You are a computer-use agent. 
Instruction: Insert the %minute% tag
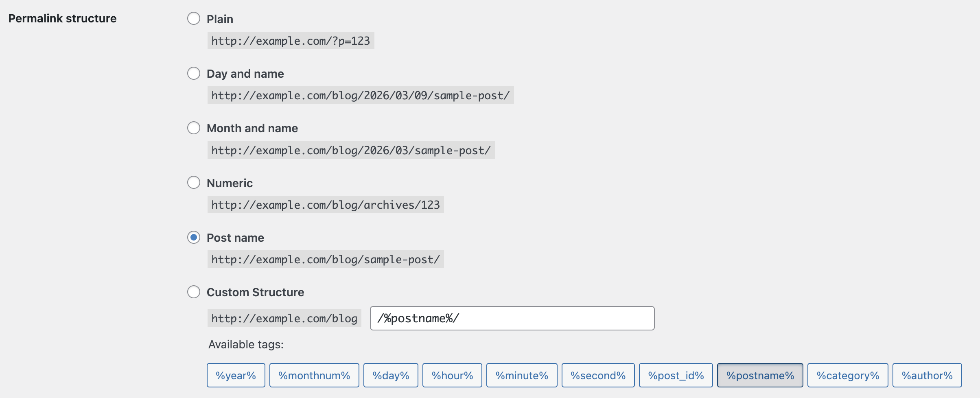[522, 375]
